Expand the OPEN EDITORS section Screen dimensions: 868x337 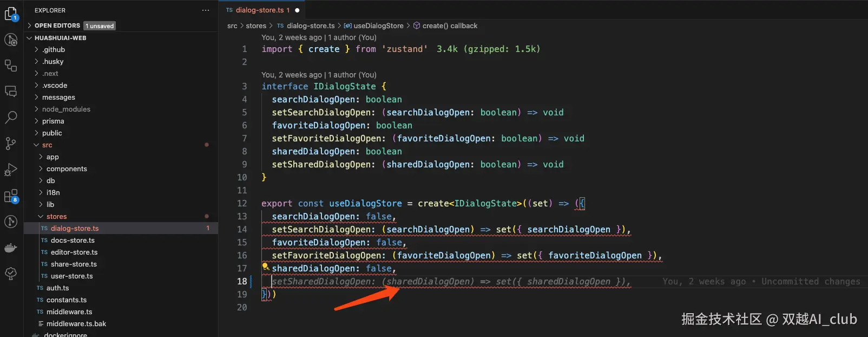[x=30, y=25]
